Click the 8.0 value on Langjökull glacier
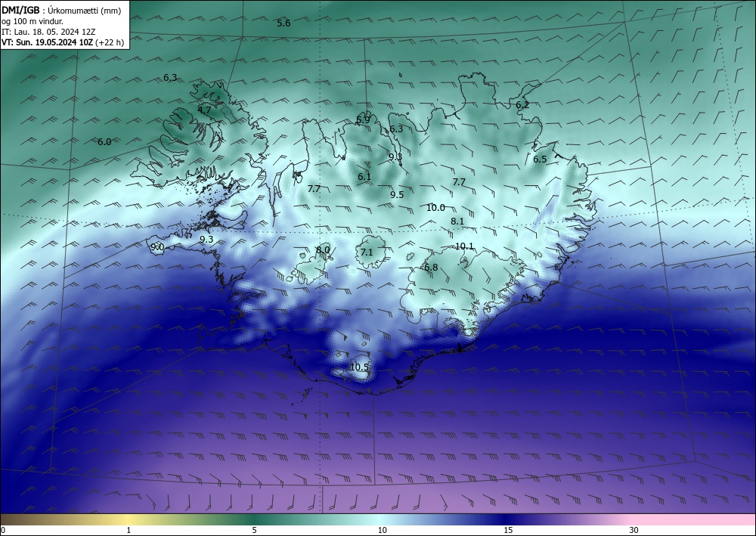This screenshot has height=536, width=756. click(323, 249)
